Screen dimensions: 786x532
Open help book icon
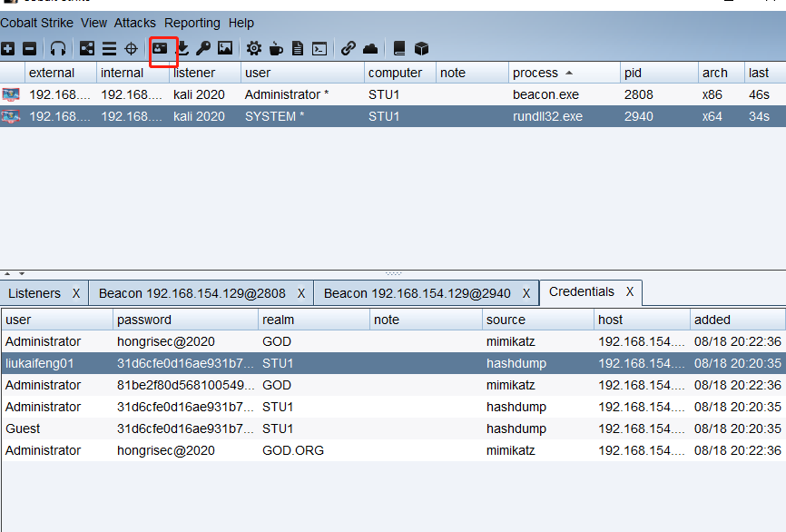point(399,49)
